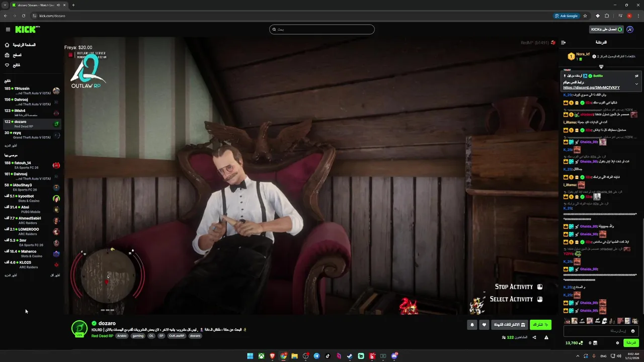This screenshot has width=644, height=362.
Task: Share the stream with the share icon
Action: tap(534, 337)
